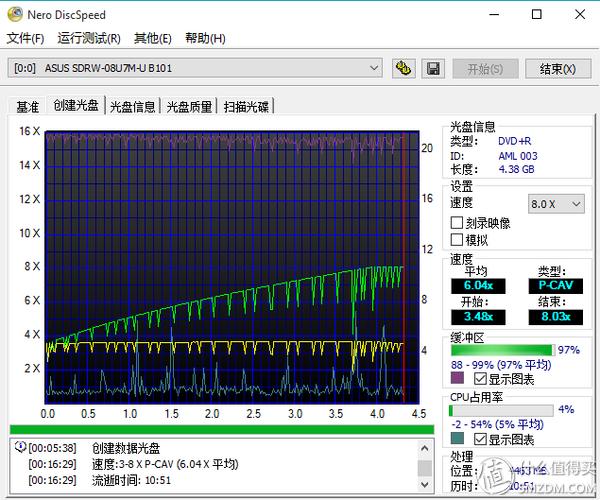The image size is (600, 500).
Task: Enable the 刻录映像 checkbox
Action: (457, 223)
